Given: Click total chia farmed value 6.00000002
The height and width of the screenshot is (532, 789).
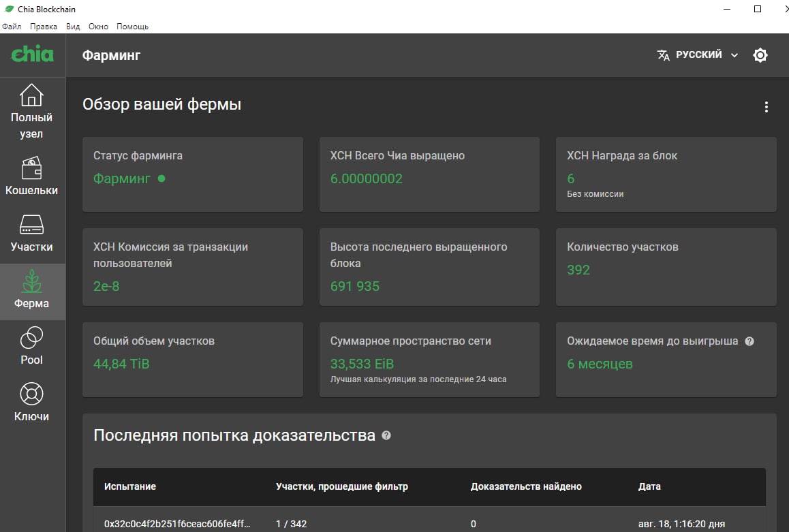Looking at the screenshot, I should [x=367, y=178].
